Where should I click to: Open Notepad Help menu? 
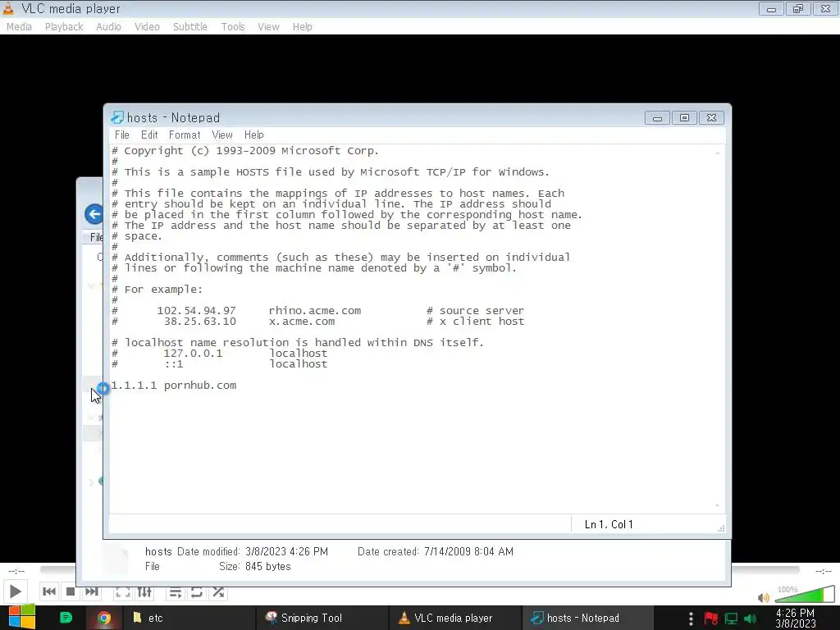pos(254,135)
